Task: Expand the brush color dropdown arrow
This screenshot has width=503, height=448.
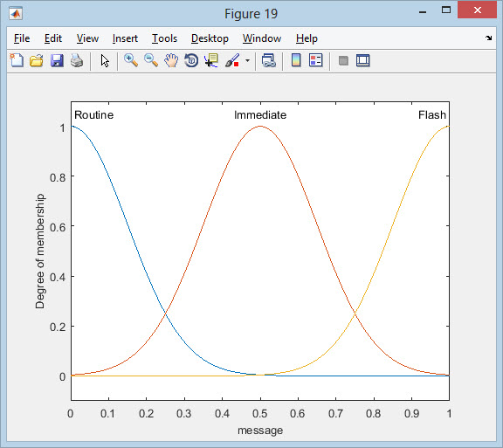Action: tap(247, 60)
